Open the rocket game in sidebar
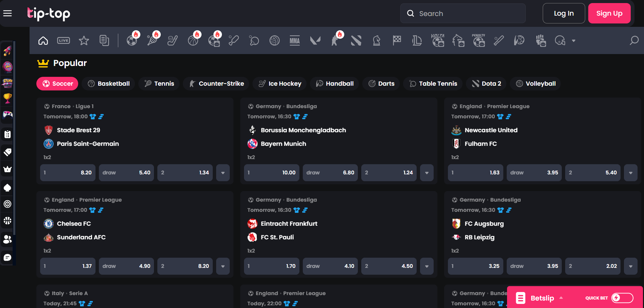This screenshot has width=644, height=308. click(x=7, y=51)
